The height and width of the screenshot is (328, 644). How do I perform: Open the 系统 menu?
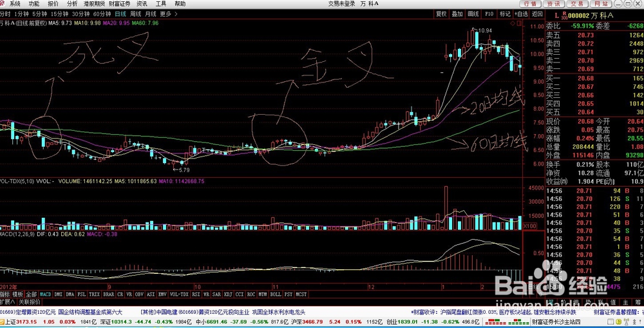point(15,4)
